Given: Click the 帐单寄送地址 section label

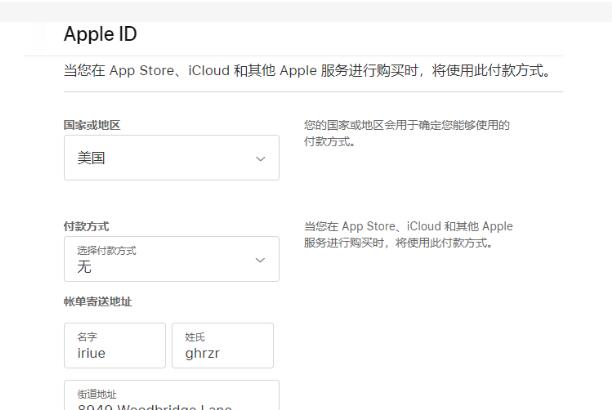Looking at the screenshot, I should pos(97,301).
